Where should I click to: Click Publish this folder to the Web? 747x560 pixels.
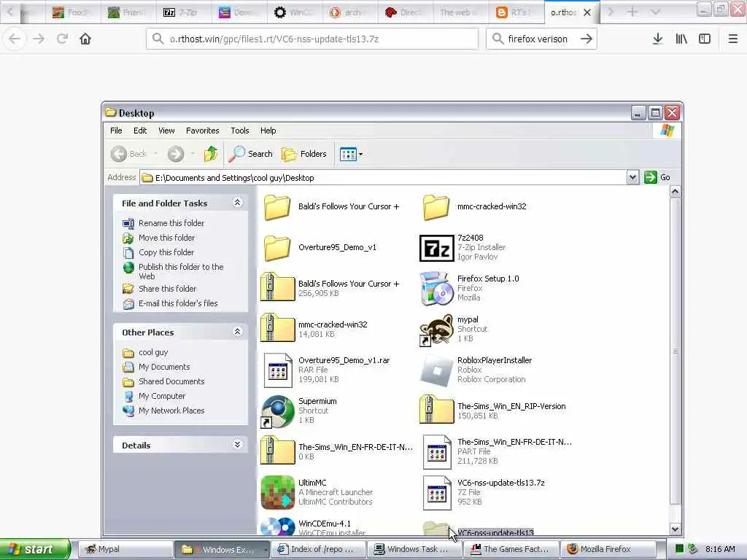pos(181,271)
